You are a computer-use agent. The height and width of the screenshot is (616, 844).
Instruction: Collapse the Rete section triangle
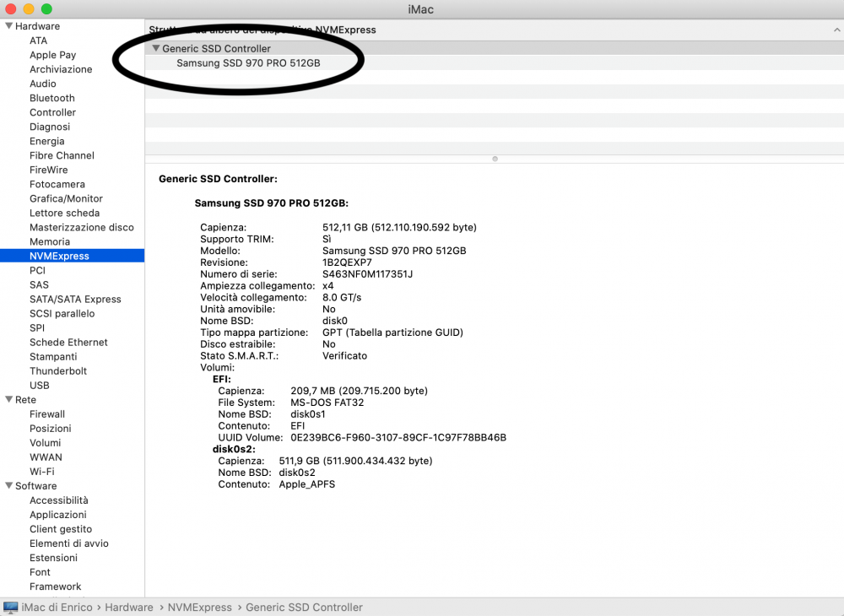(x=8, y=400)
